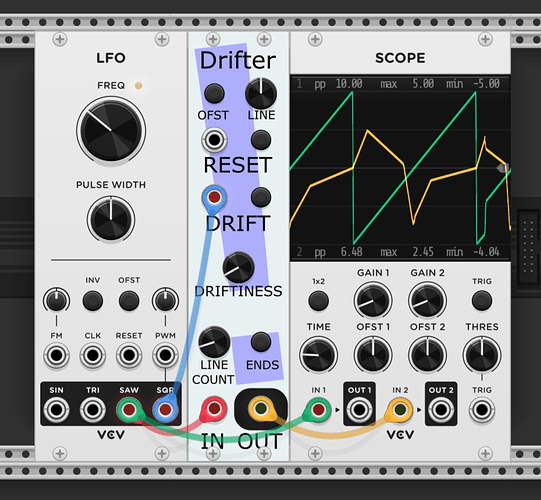This screenshot has width=541, height=500.
Task: Click the LFO TRI output jack
Action: click(92, 410)
